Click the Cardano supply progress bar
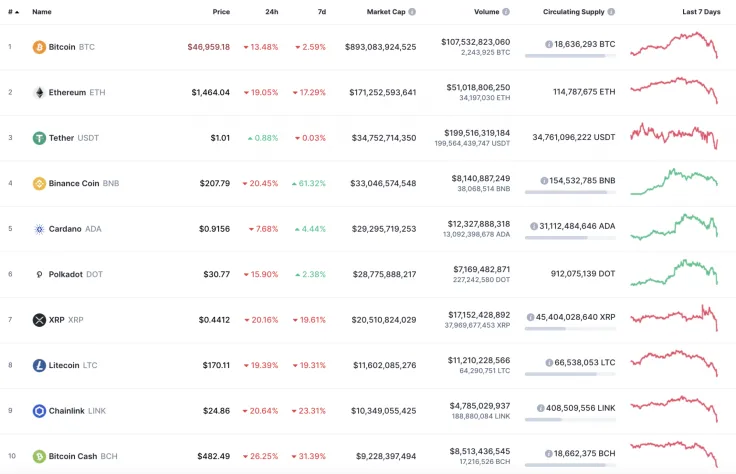 point(570,238)
